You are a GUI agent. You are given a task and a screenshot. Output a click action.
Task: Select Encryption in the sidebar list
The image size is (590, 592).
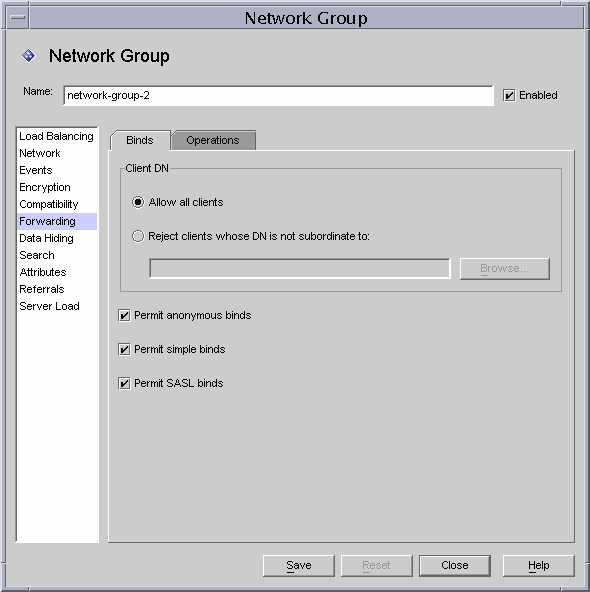tap(57, 187)
